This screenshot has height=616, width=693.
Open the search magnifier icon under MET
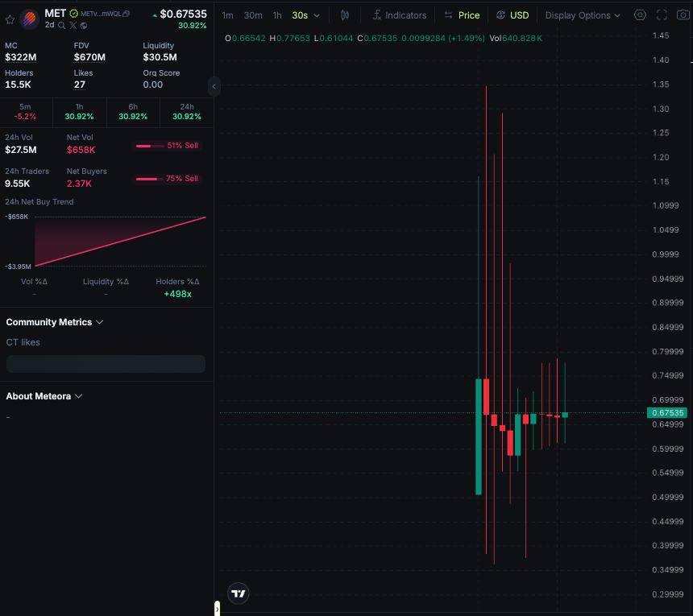click(62, 26)
